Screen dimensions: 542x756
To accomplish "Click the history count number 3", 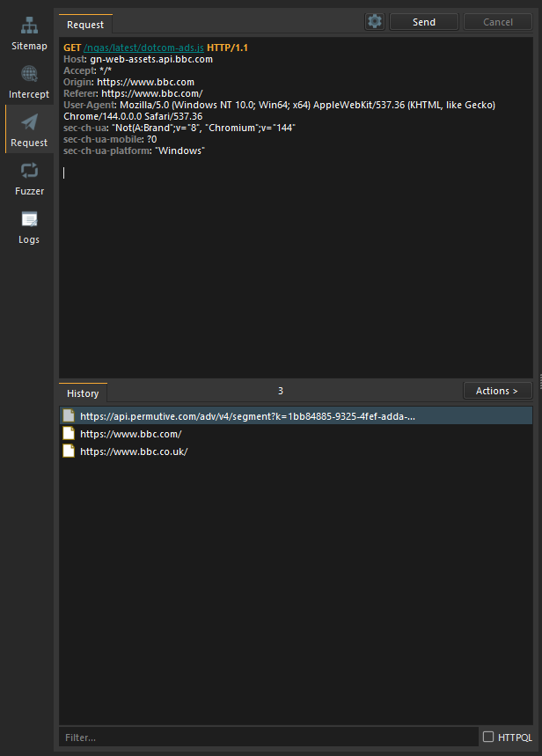I will point(281,391).
